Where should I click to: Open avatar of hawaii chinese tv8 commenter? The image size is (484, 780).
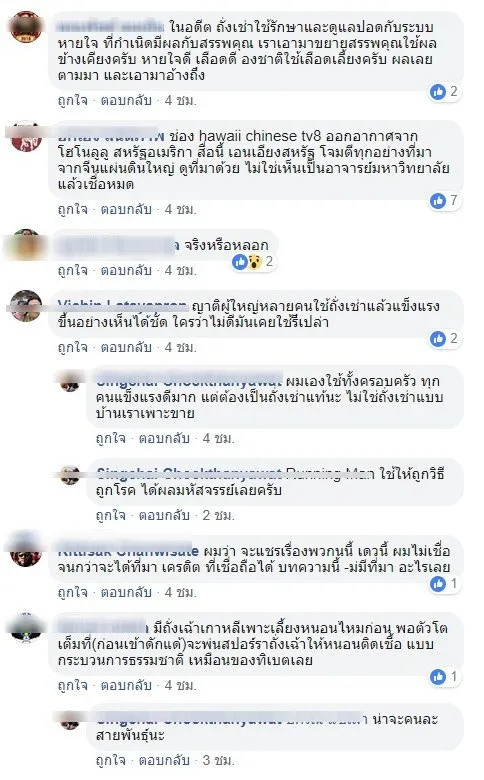click(x=26, y=136)
